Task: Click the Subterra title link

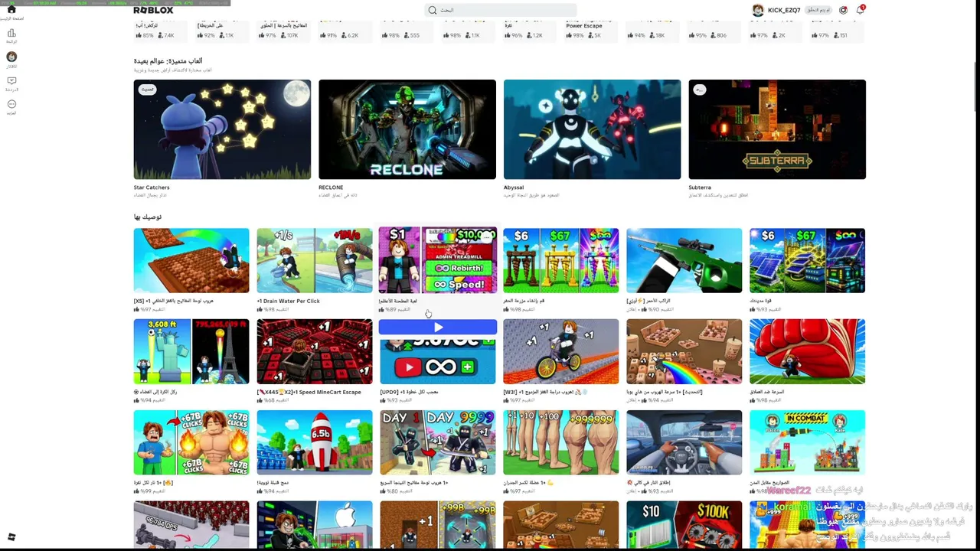Action: (700, 187)
